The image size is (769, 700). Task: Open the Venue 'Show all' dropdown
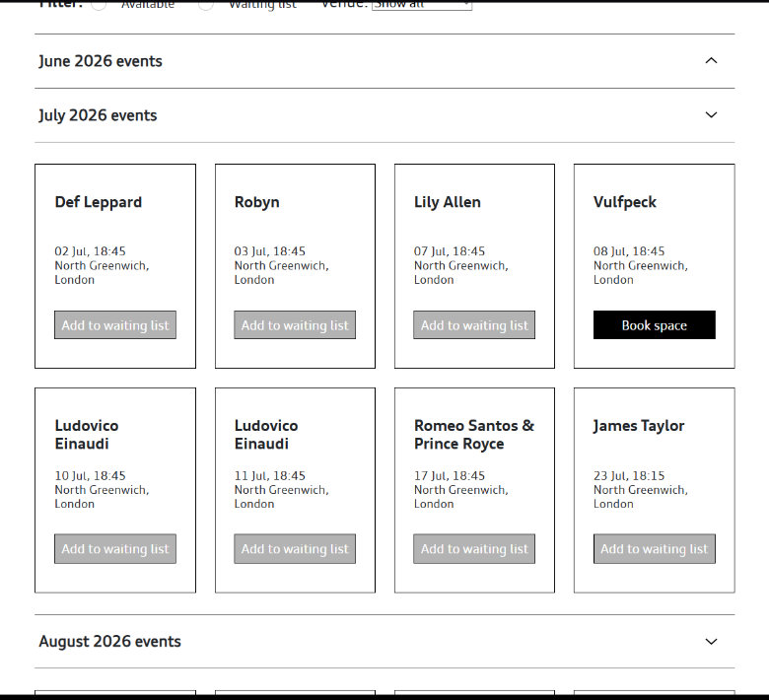(x=422, y=4)
